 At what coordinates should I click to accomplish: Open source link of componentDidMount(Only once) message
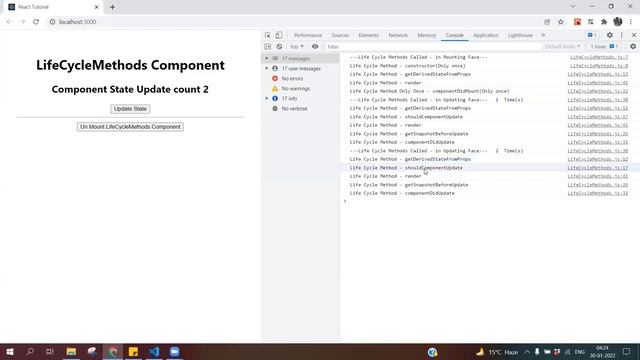pos(598,91)
